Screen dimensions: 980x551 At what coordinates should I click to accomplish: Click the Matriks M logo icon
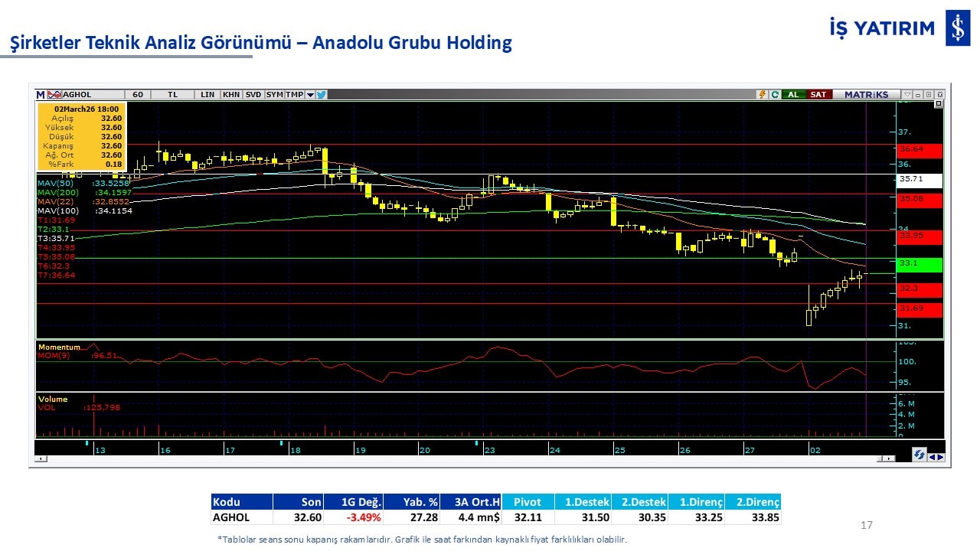click(41, 95)
